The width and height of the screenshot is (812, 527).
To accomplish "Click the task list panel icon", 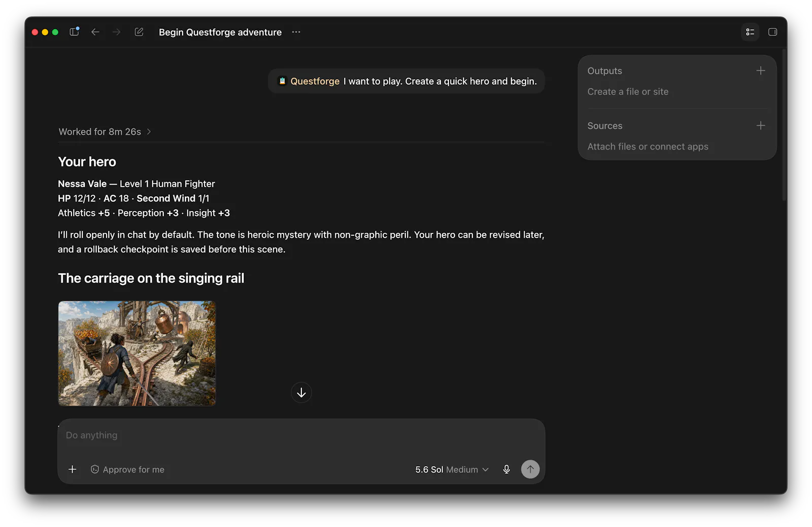I will tap(750, 32).
